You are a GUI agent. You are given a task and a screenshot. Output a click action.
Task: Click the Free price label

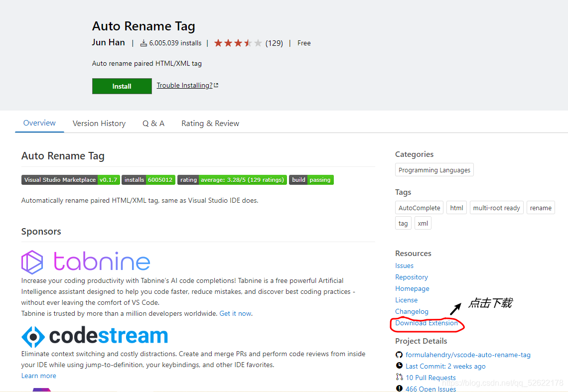coord(304,43)
